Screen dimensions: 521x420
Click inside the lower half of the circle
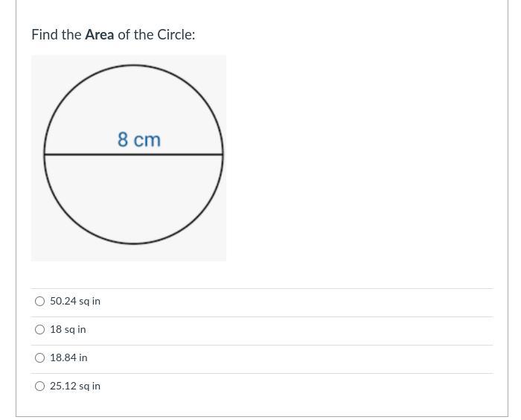[x=133, y=200]
